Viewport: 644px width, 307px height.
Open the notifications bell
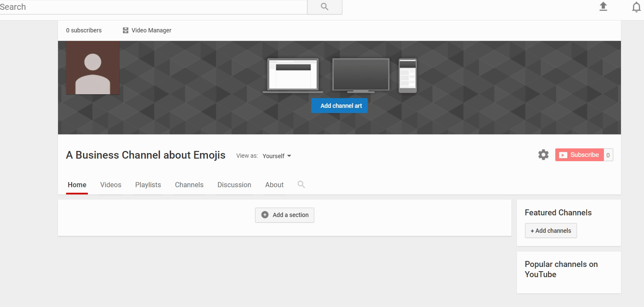coord(636,7)
